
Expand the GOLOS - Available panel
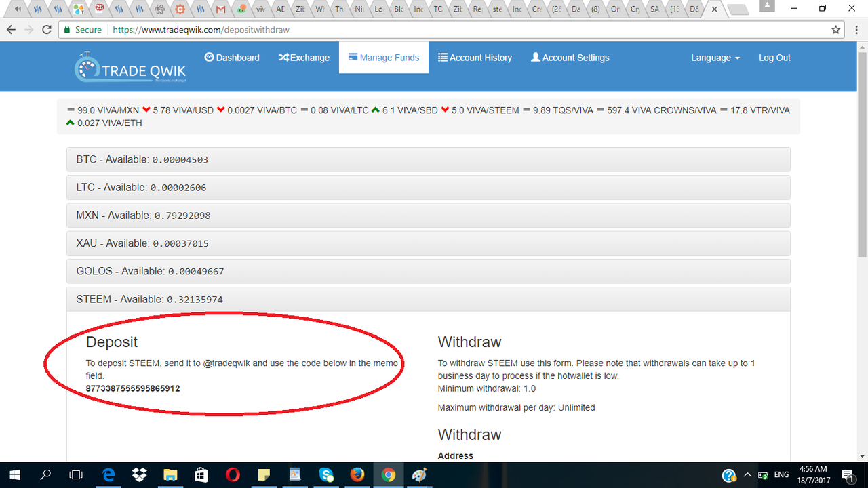click(429, 271)
